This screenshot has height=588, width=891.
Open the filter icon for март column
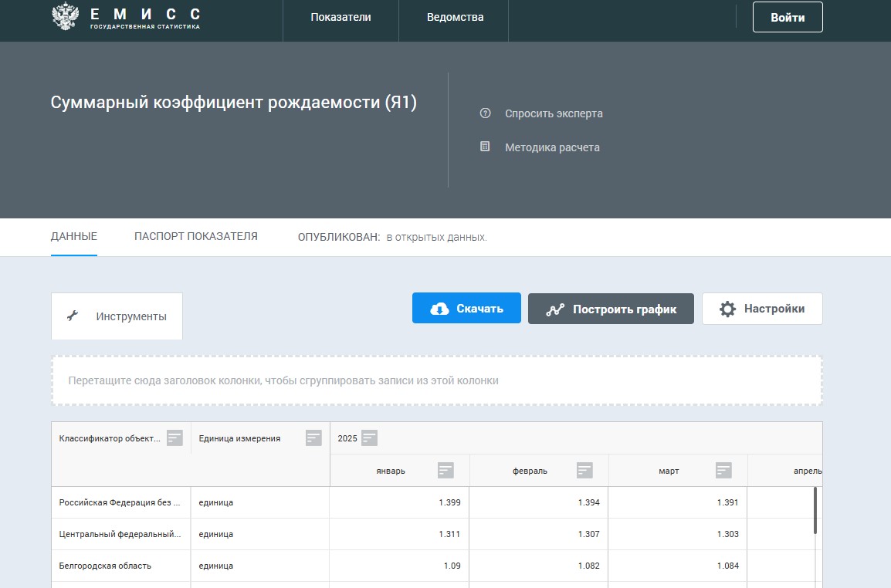tap(723, 471)
